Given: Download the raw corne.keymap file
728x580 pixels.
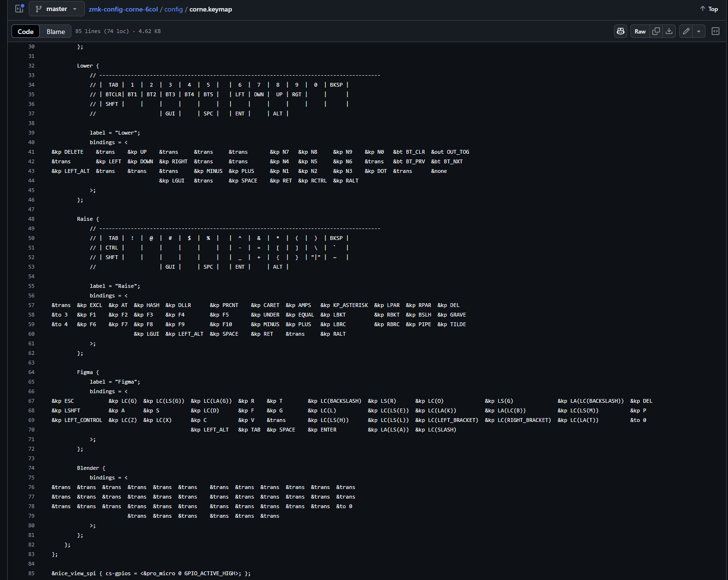Looking at the screenshot, I should coord(669,31).
